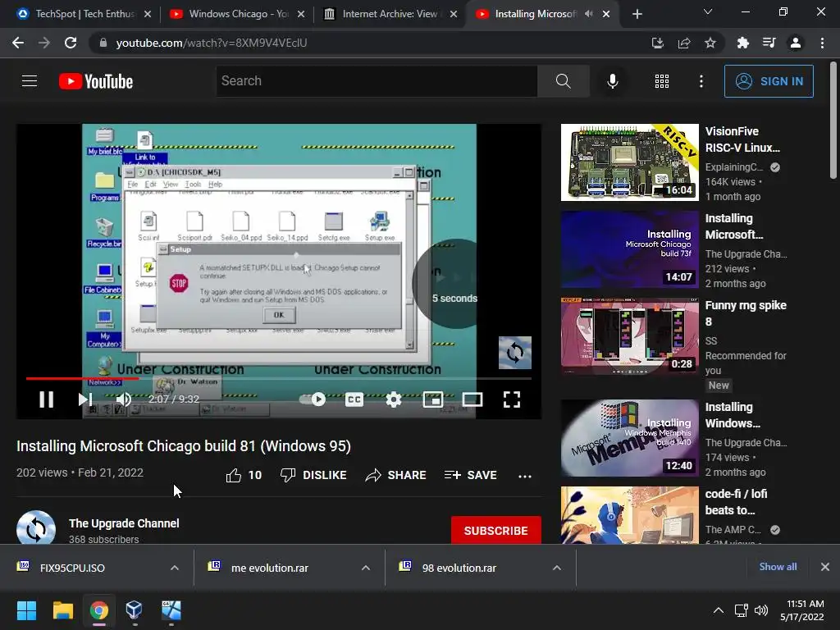Open VisionFive RISC-V Linux video thumbnail
840x630 pixels.
click(x=629, y=162)
